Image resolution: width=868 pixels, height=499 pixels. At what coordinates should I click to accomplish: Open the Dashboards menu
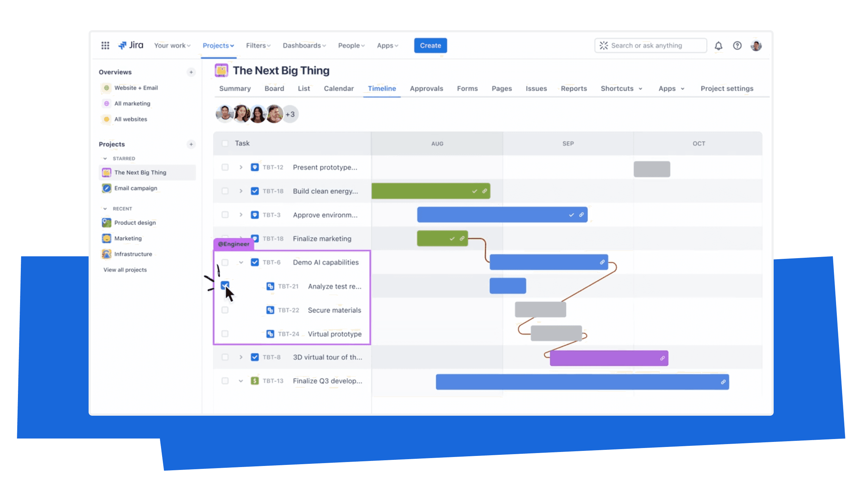304,46
